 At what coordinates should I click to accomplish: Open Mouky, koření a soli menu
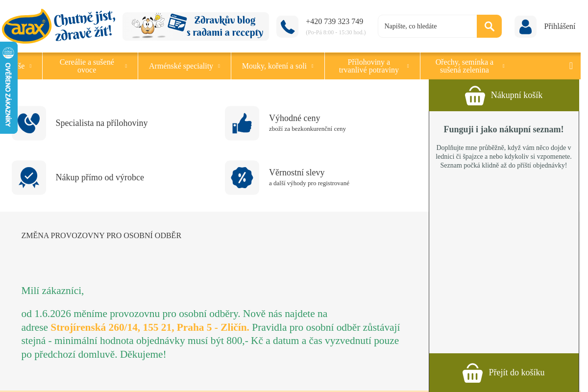click(x=274, y=66)
